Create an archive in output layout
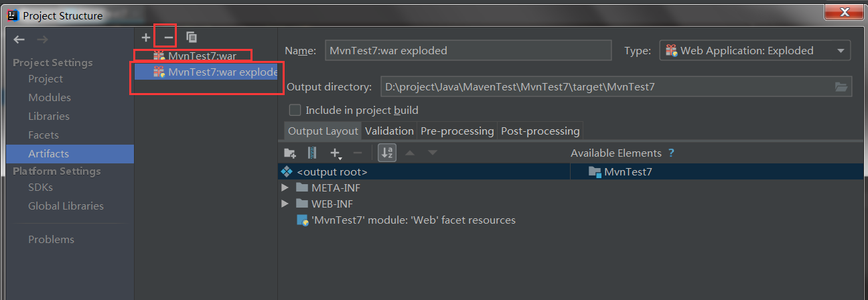This screenshot has width=868, height=300. point(311,153)
